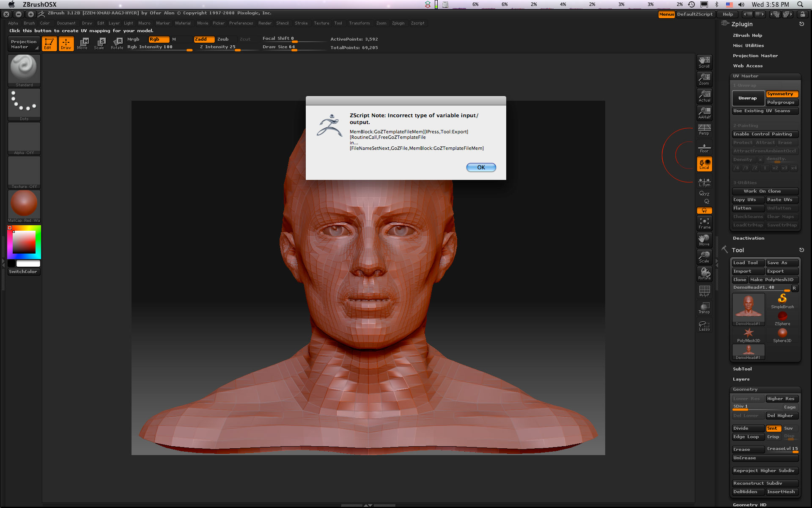
Task: Click the MatCap Red Wax material sphere
Action: (24, 204)
